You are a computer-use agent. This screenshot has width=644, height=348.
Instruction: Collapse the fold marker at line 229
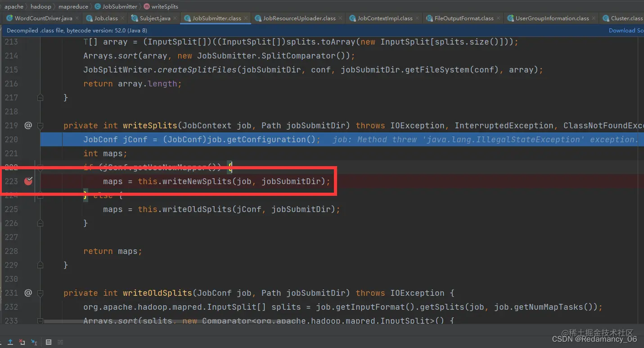(x=40, y=265)
